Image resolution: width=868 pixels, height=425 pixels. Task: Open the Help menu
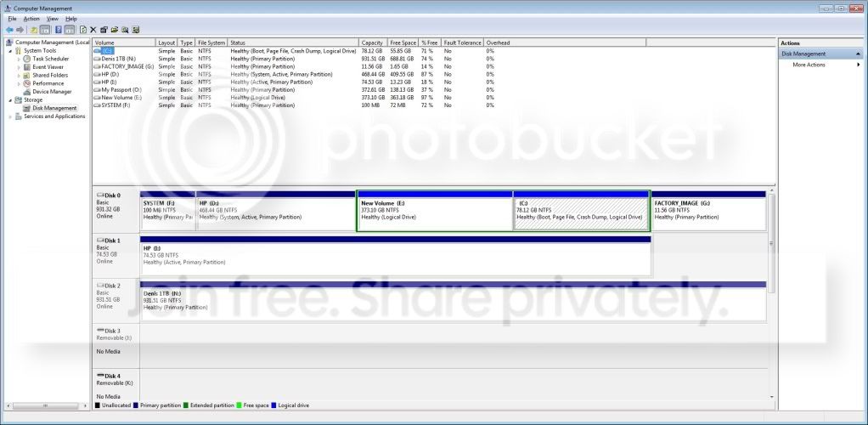pos(71,19)
